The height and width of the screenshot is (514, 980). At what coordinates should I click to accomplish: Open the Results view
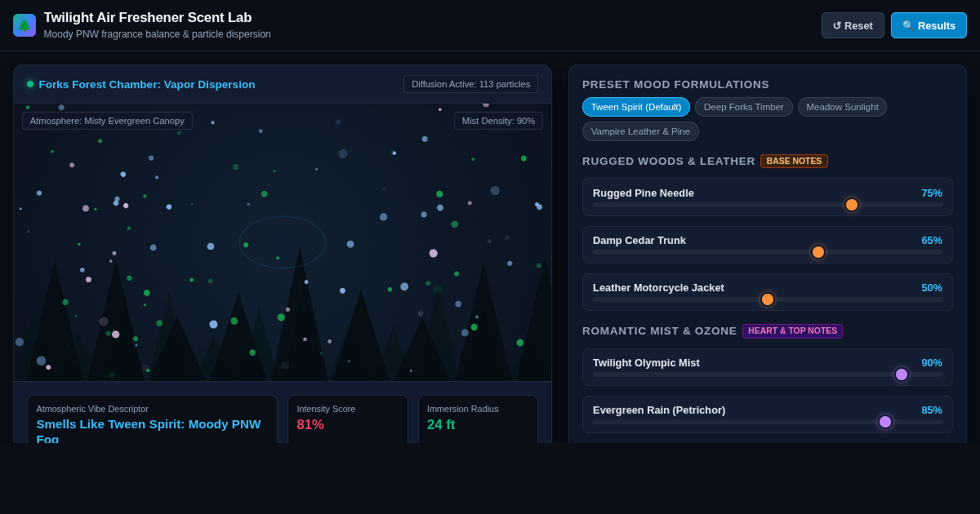tap(929, 25)
